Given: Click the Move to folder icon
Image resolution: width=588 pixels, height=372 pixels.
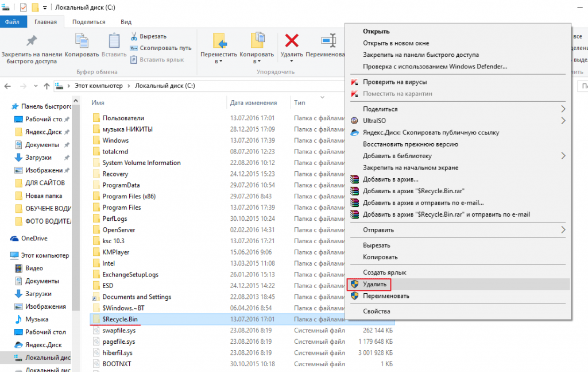Looking at the screenshot, I should 219,41.
